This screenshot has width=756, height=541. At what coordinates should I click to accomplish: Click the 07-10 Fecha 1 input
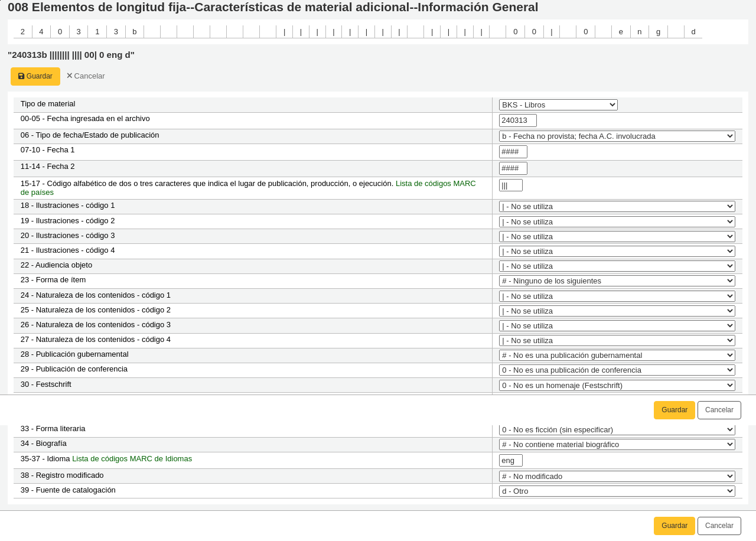pyautogui.click(x=513, y=152)
